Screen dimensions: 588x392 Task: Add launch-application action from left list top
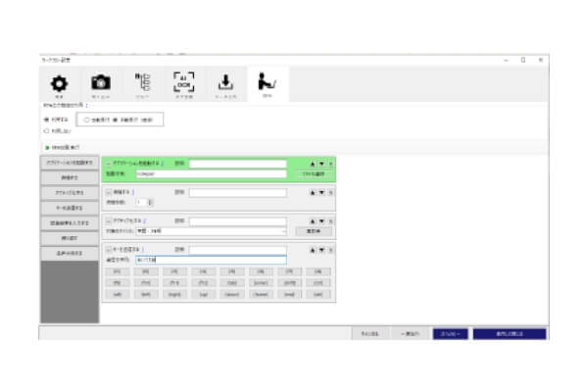(x=70, y=161)
